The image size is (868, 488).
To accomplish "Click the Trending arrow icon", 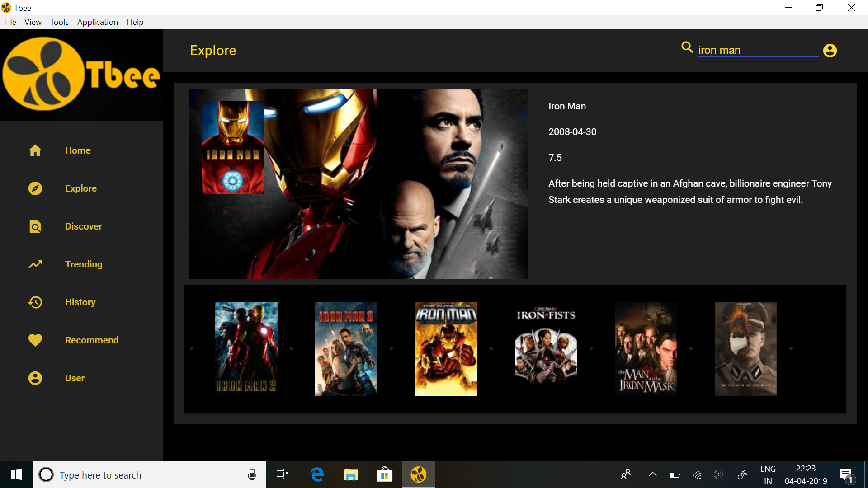I will (x=35, y=264).
